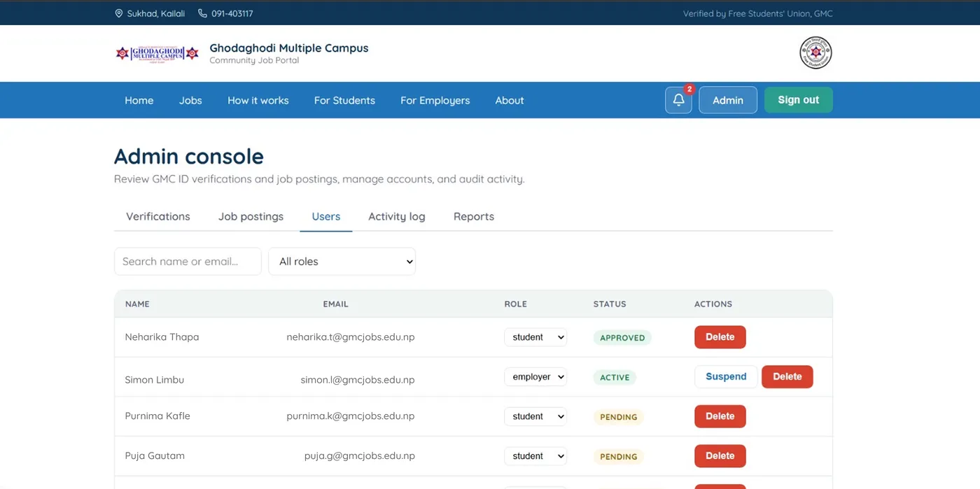Click the Search name or email field
This screenshot has width=980, height=489.
point(188,262)
